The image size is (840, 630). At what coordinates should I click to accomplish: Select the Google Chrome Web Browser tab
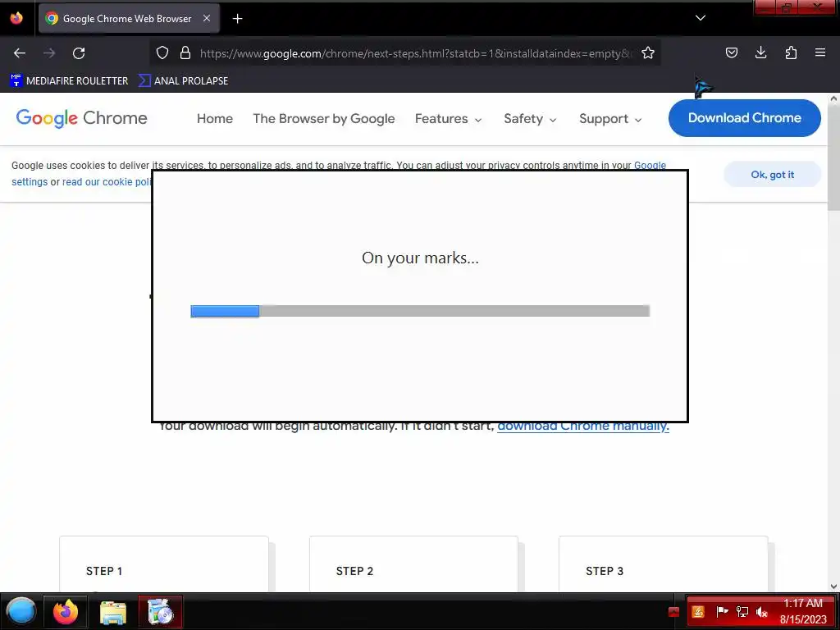pyautogui.click(x=127, y=19)
